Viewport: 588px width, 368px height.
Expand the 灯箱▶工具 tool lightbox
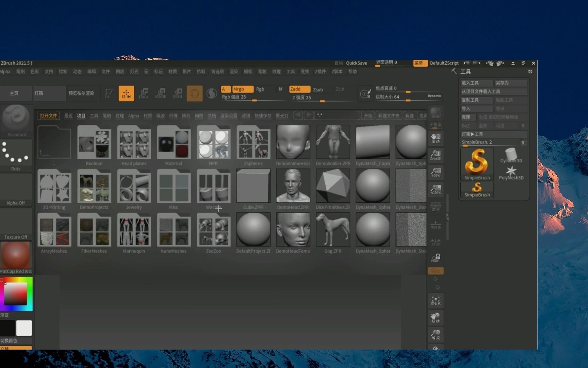tap(494, 134)
